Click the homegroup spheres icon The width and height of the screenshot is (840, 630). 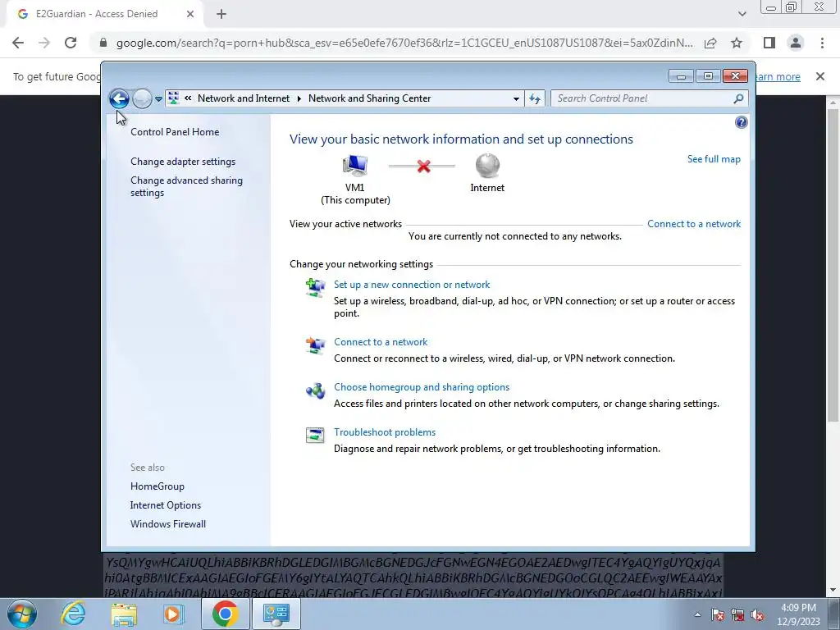(x=315, y=391)
